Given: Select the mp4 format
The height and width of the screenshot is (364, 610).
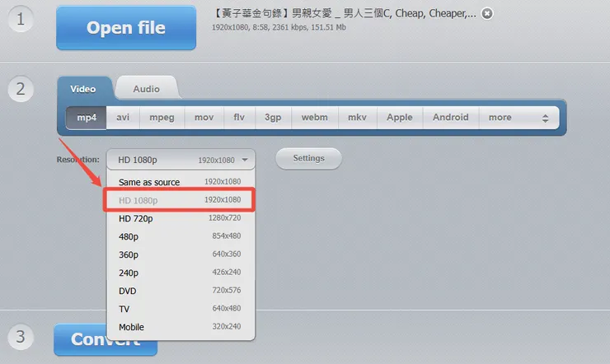Looking at the screenshot, I should coord(86,117).
